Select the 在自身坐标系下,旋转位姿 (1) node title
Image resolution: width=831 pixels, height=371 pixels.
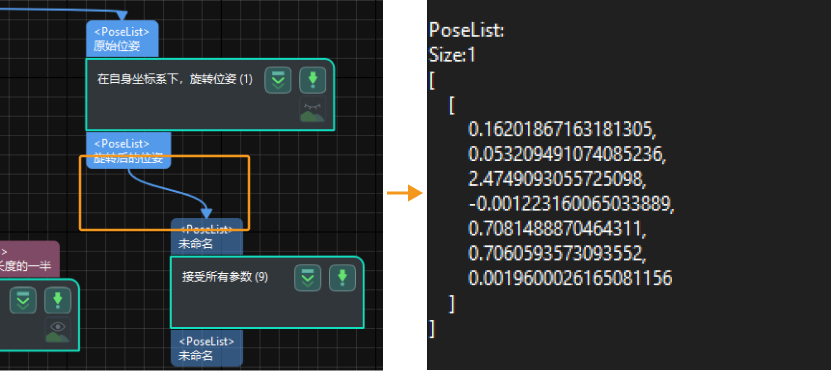click(175, 80)
